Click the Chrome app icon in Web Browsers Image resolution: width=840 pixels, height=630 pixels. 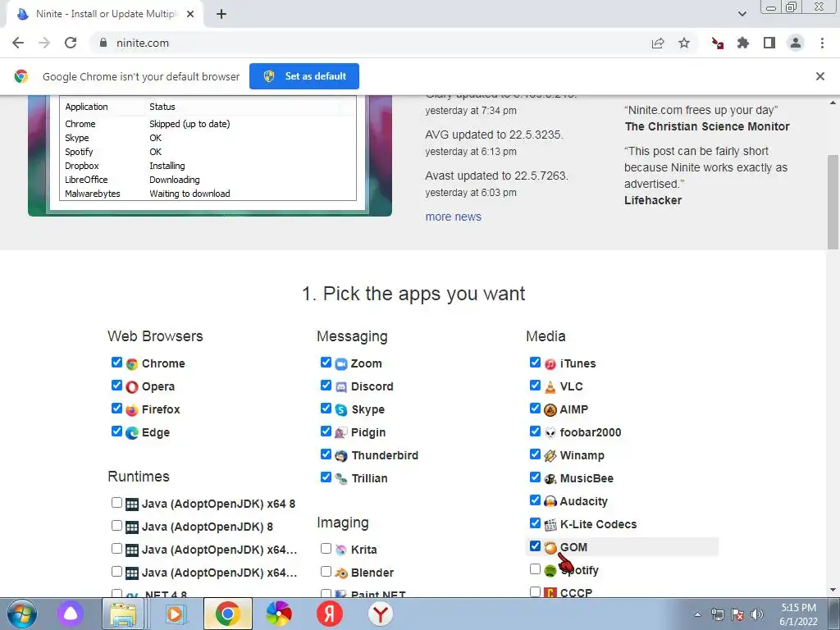pos(132,364)
